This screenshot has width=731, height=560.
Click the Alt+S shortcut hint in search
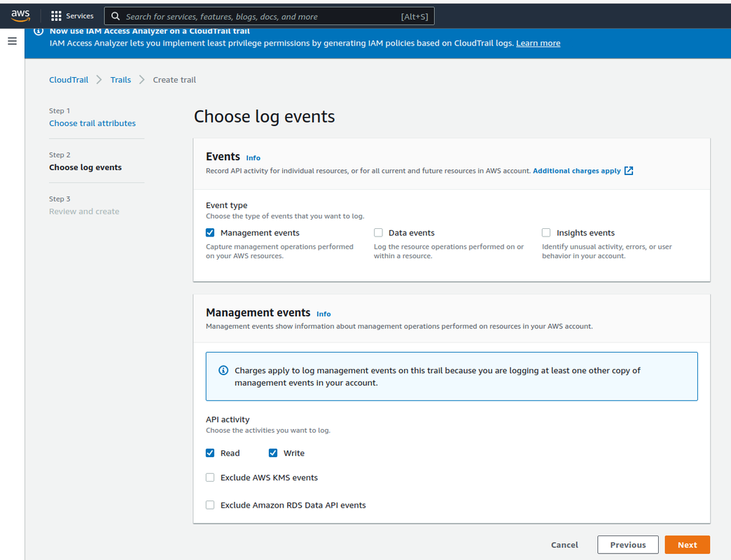click(x=415, y=16)
